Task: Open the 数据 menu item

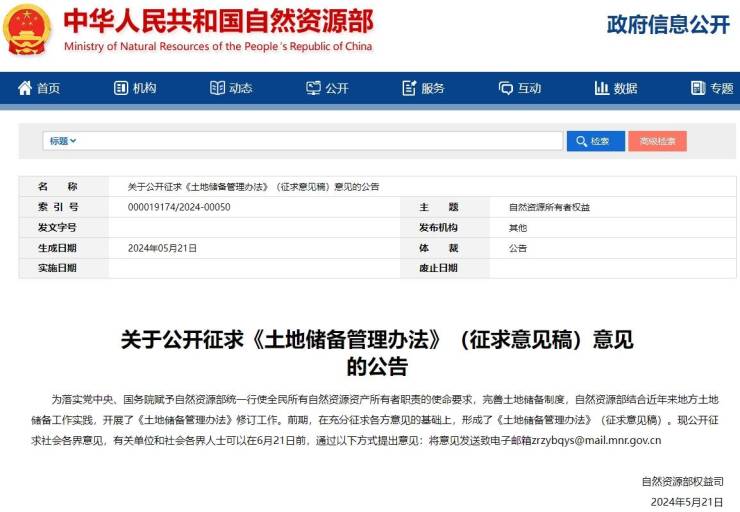Action: (625, 88)
